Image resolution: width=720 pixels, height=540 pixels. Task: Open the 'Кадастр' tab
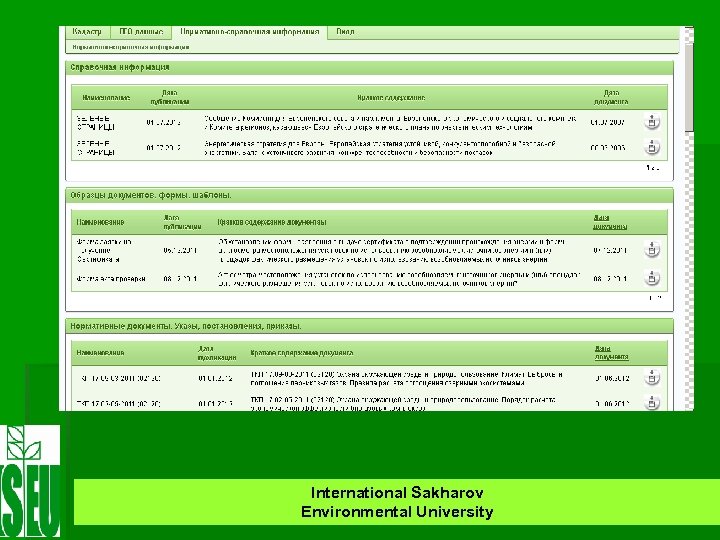pos(87,32)
